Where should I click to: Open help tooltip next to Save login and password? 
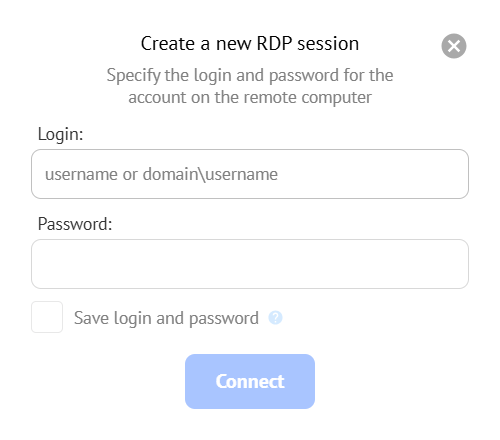point(275,318)
